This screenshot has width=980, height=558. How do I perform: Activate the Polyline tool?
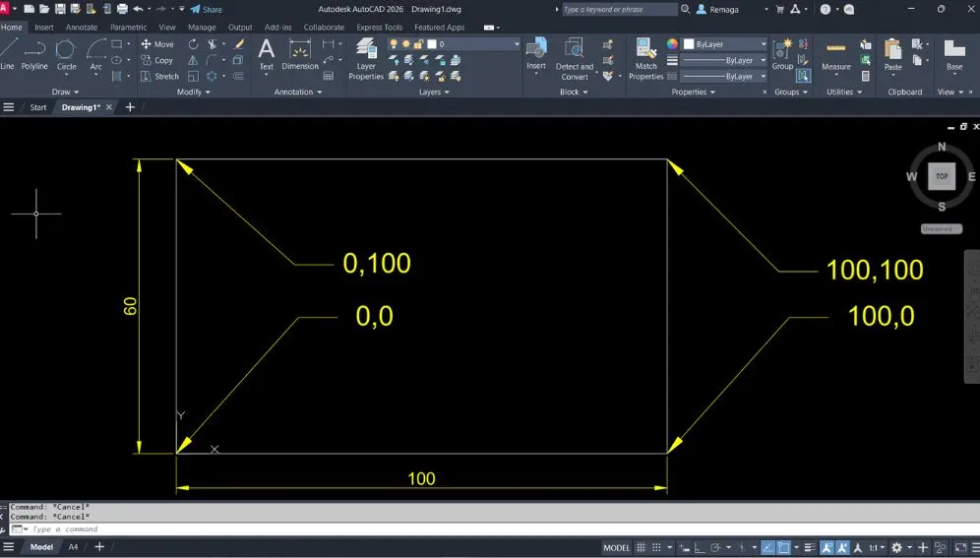[34, 53]
